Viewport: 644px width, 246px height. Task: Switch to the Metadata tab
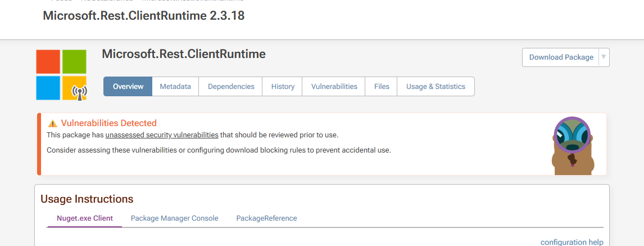point(175,87)
